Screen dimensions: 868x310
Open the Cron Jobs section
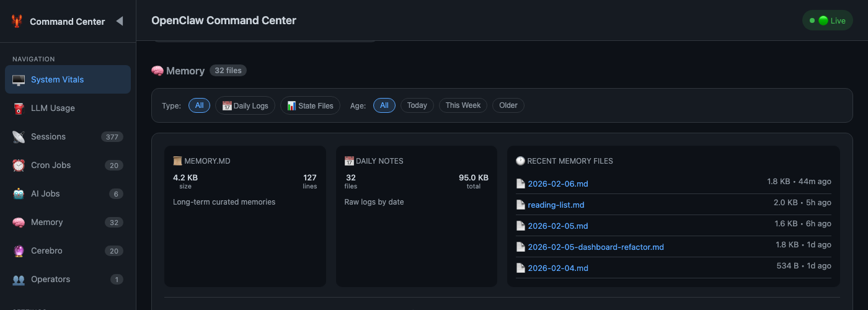coord(68,165)
